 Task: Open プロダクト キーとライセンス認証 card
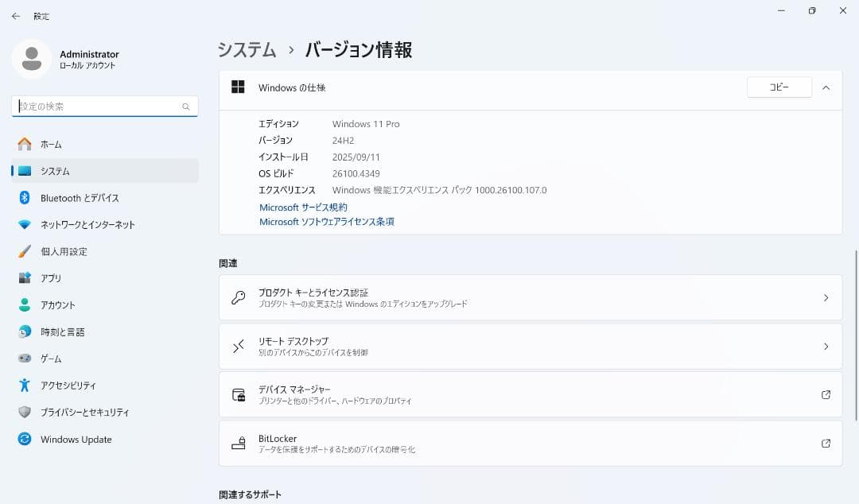(531, 297)
